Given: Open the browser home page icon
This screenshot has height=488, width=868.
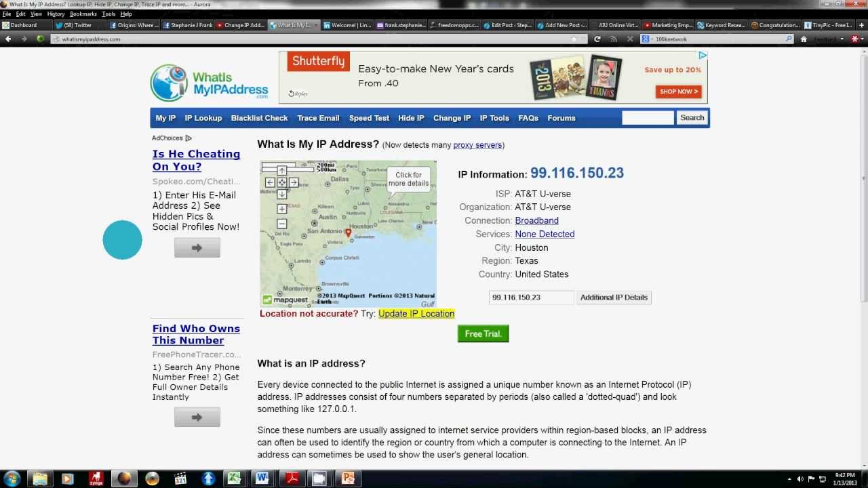Looking at the screenshot, I should [x=804, y=39].
